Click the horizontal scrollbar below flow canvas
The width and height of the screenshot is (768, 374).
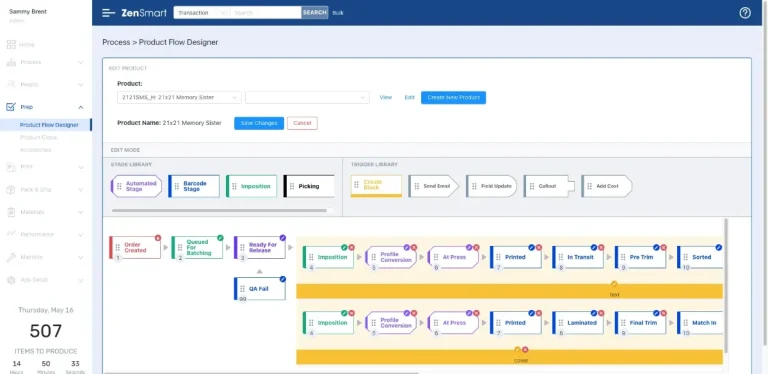click(261, 373)
